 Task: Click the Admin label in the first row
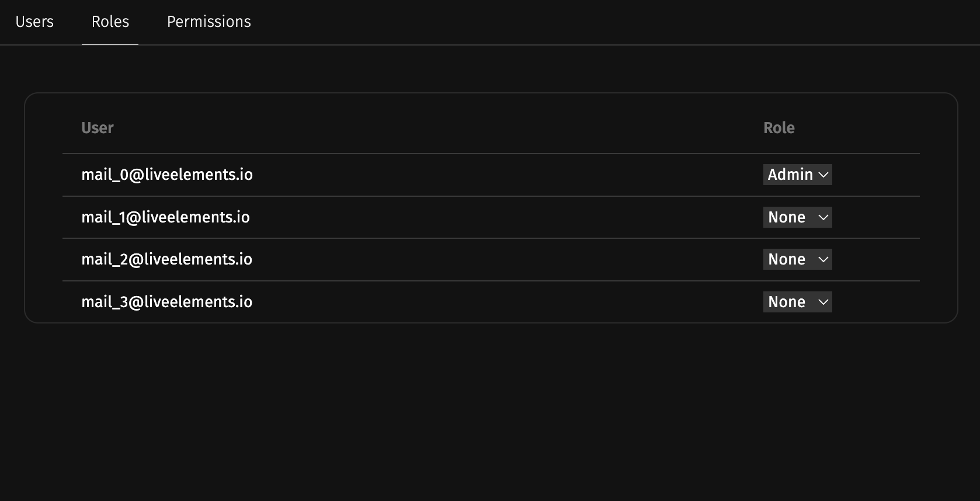(x=790, y=175)
